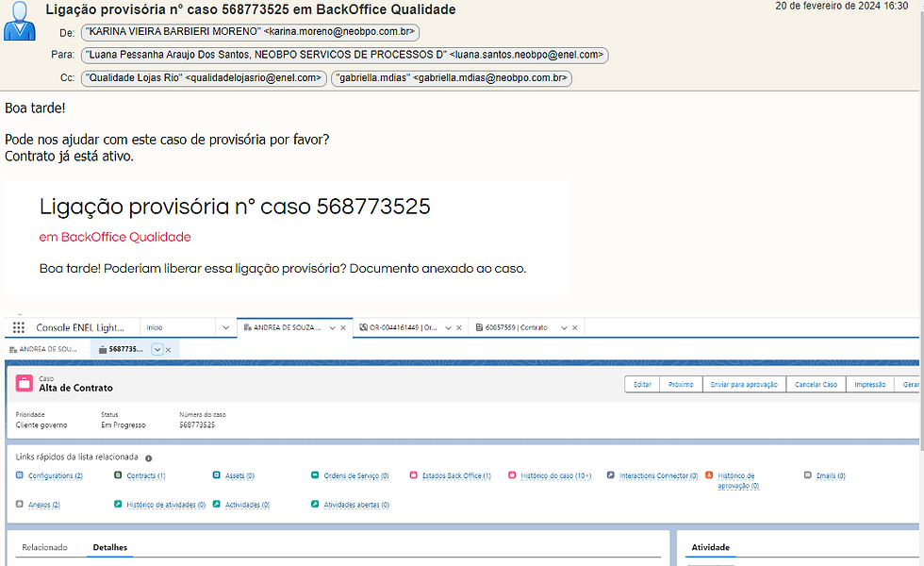Image resolution: width=924 pixels, height=566 pixels.
Task: Click the Actividades icon
Action: pyautogui.click(x=216, y=504)
